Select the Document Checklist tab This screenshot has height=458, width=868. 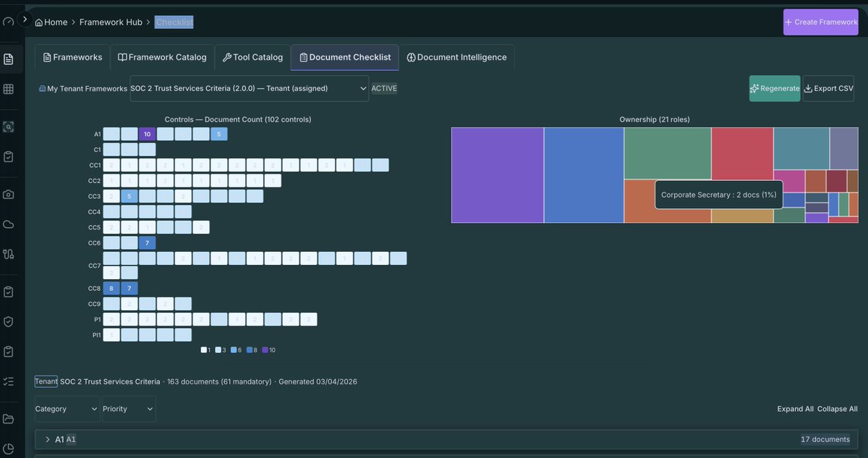coord(345,57)
